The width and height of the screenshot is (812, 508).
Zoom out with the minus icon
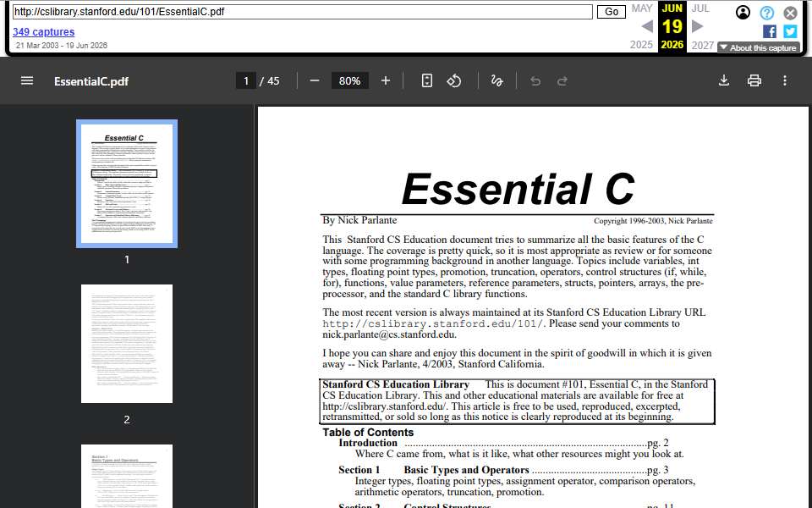[x=315, y=81]
